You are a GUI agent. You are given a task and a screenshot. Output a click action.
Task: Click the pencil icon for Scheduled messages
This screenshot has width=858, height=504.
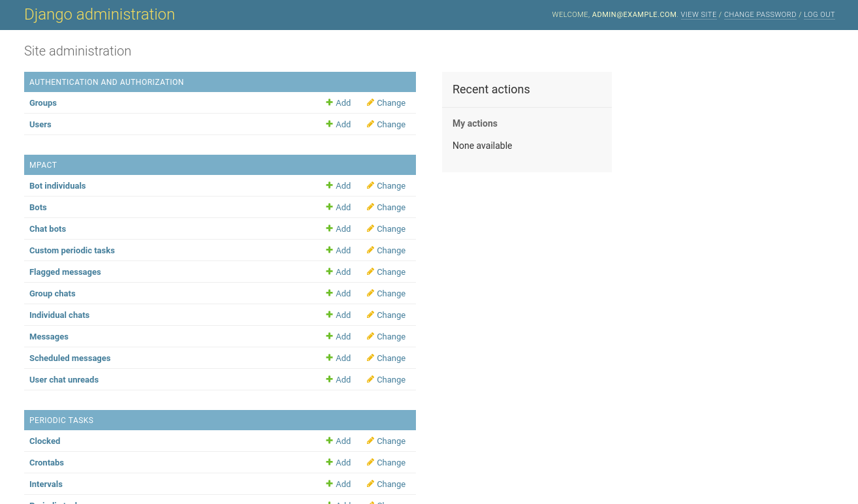point(370,358)
